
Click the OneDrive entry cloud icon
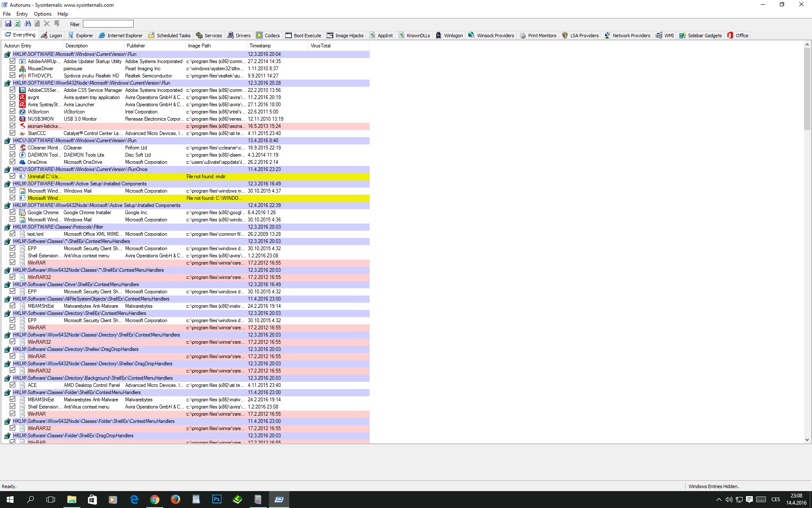[x=22, y=162]
